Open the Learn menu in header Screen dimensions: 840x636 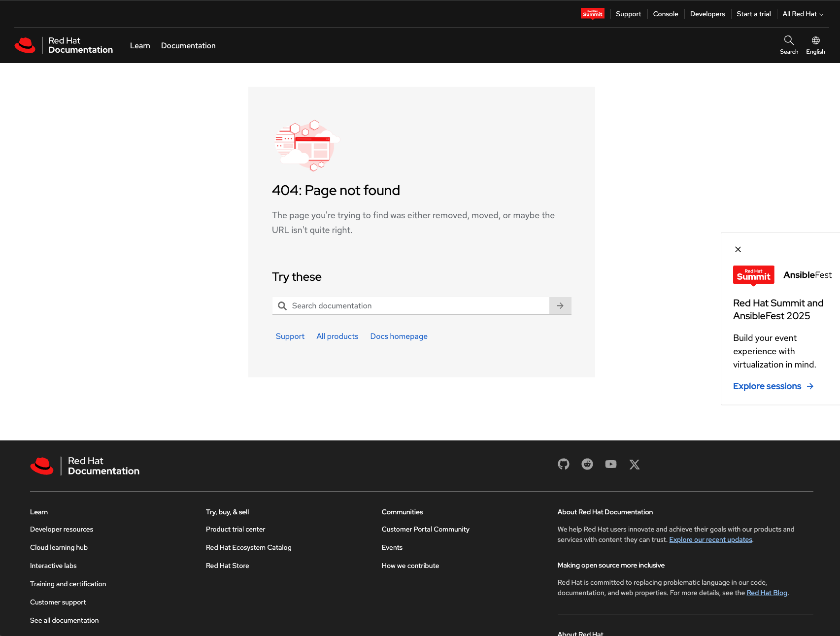(x=140, y=45)
